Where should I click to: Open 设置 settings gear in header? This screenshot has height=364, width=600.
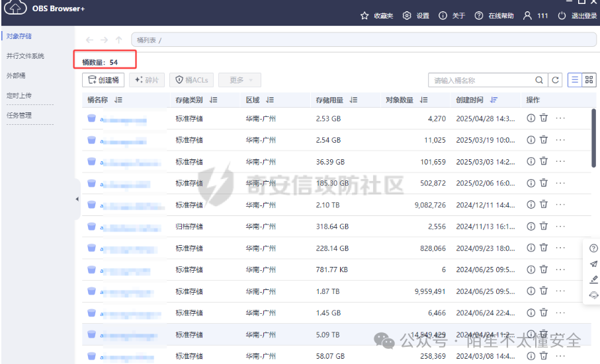407,16
